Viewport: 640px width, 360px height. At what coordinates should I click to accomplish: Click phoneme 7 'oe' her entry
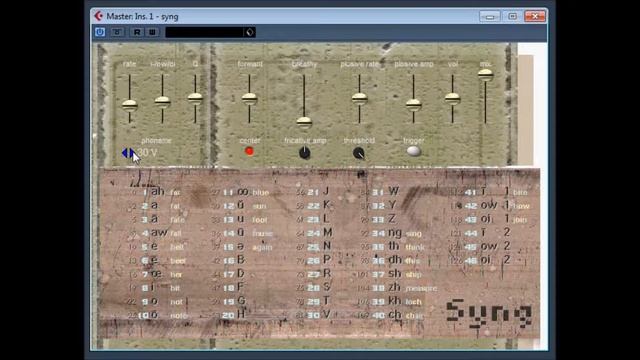pos(162,274)
